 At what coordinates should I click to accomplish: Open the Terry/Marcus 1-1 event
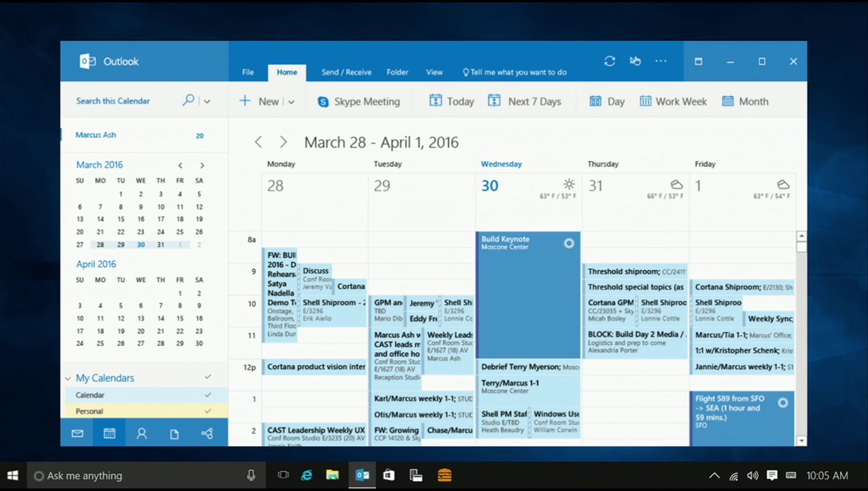528,391
